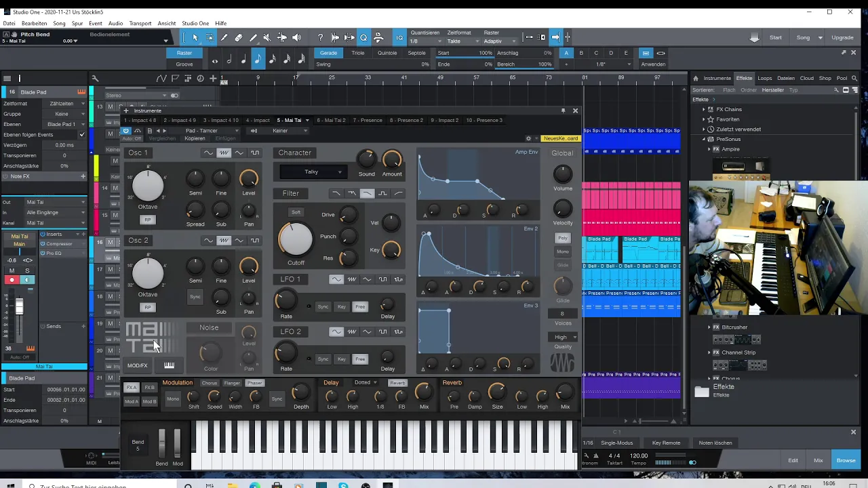The width and height of the screenshot is (868, 488).
Task: Toggle LFO 2 Key button
Action: [341, 359]
